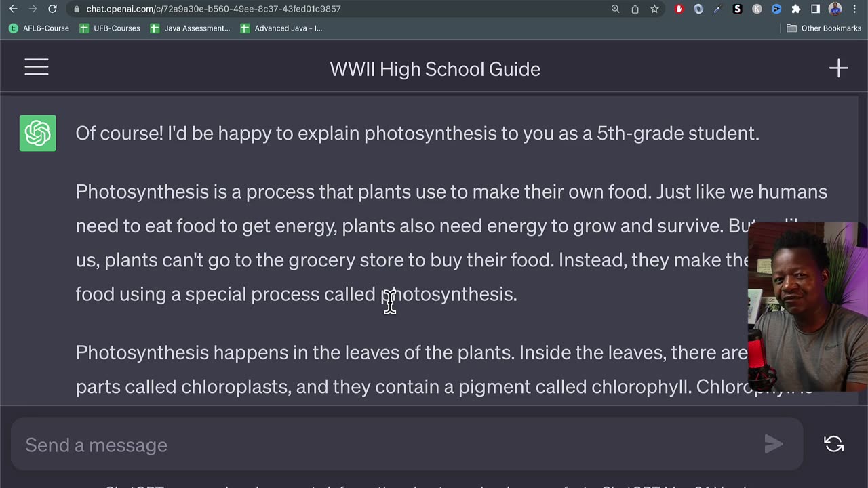Open Chrome three-dot menu
This screenshot has width=868, height=488.
(x=854, y=9)
